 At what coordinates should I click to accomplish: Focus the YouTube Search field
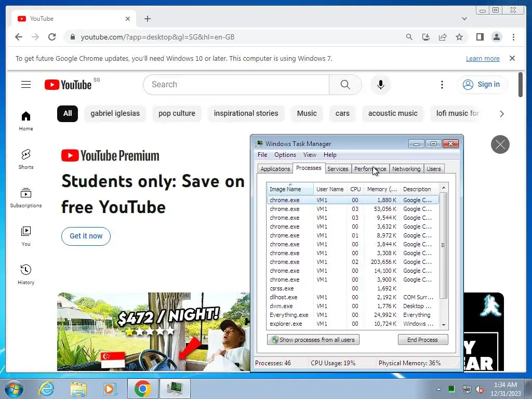coord(236,85)
